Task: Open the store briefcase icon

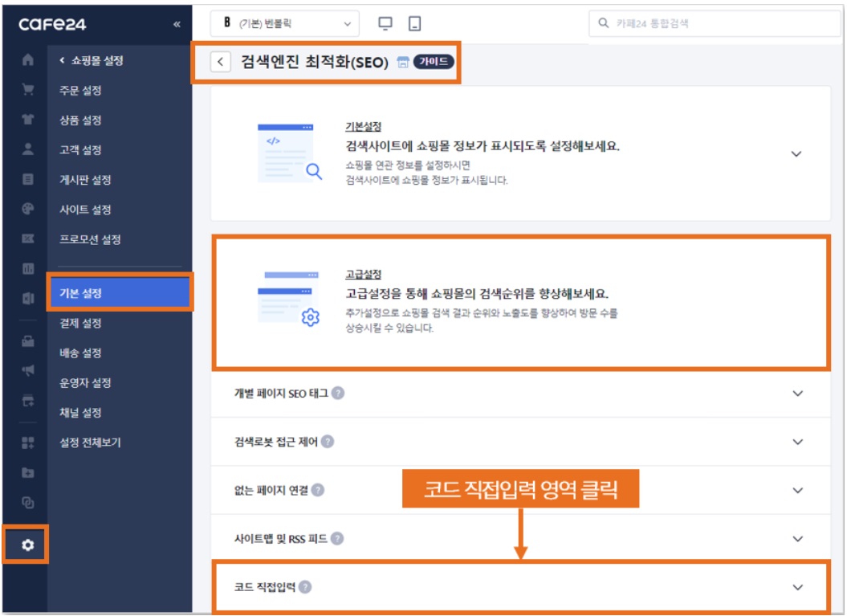Action: click(x=28, y=341)
